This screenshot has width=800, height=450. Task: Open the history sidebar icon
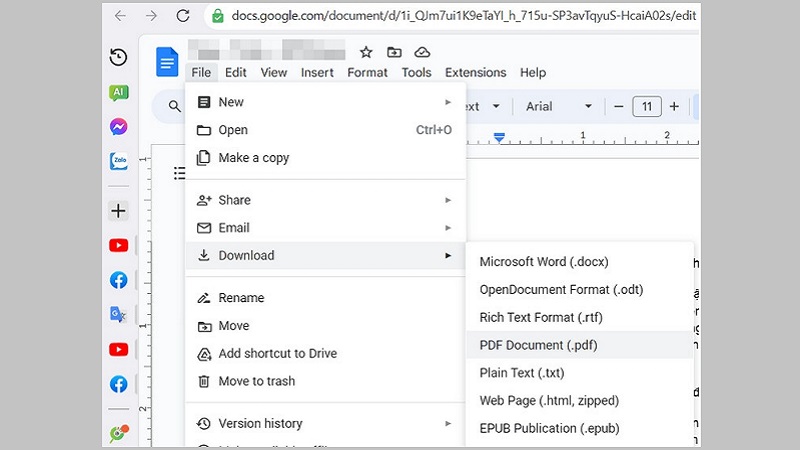click(x=118, y=57)
